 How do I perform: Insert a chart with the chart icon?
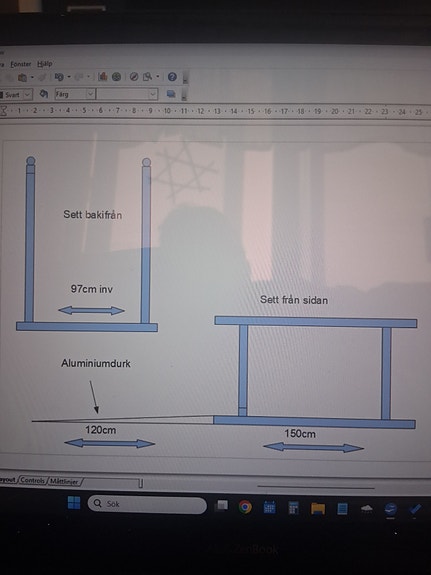pyautogui.click(x=102, y=77)
